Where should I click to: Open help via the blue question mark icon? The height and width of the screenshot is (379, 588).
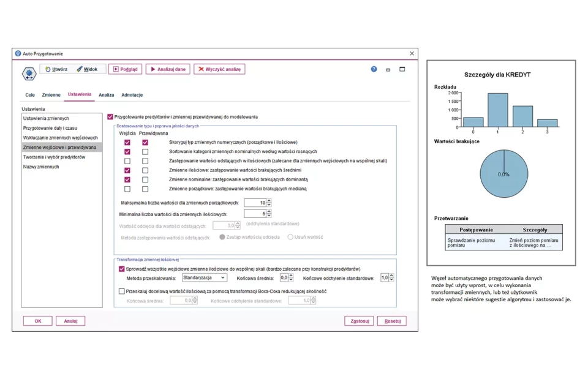pos(374,69)
